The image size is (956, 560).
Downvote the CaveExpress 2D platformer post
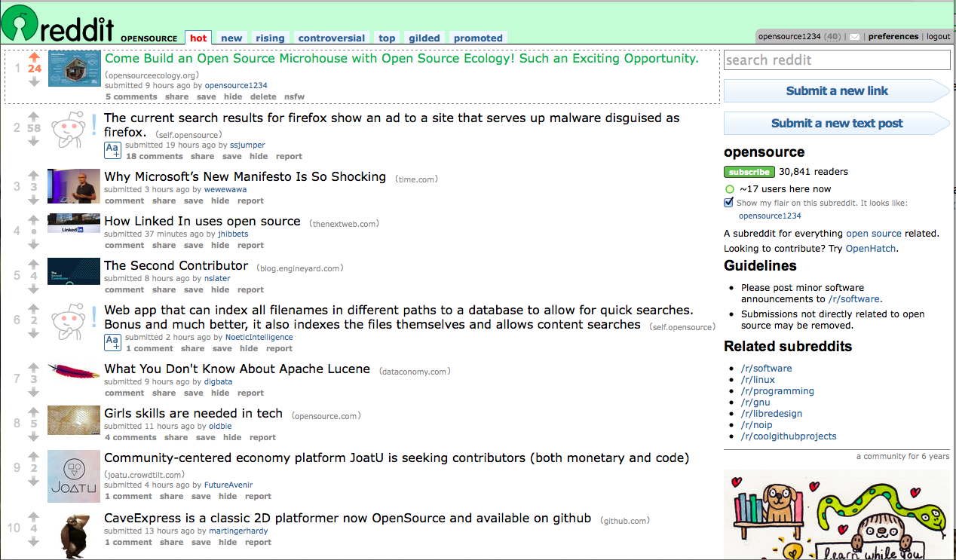pyautogui.click(x=34, y=541)
